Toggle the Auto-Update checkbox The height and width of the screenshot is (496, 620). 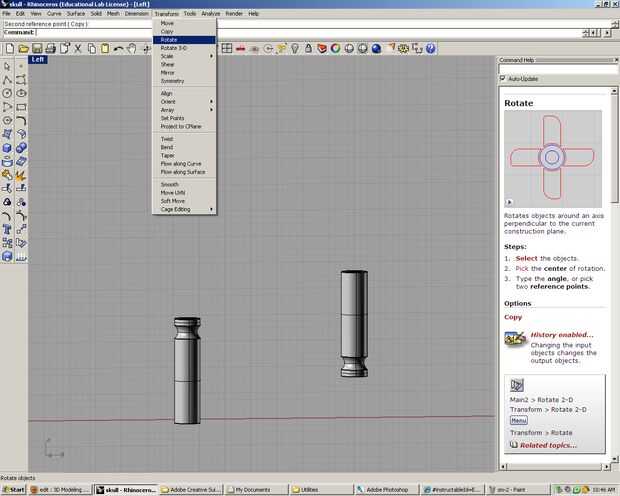point(503,78)
